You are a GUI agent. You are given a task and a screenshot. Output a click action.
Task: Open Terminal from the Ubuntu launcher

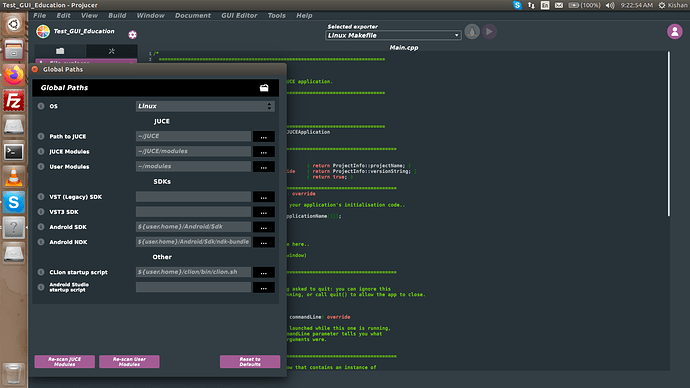tap(14, 152)
